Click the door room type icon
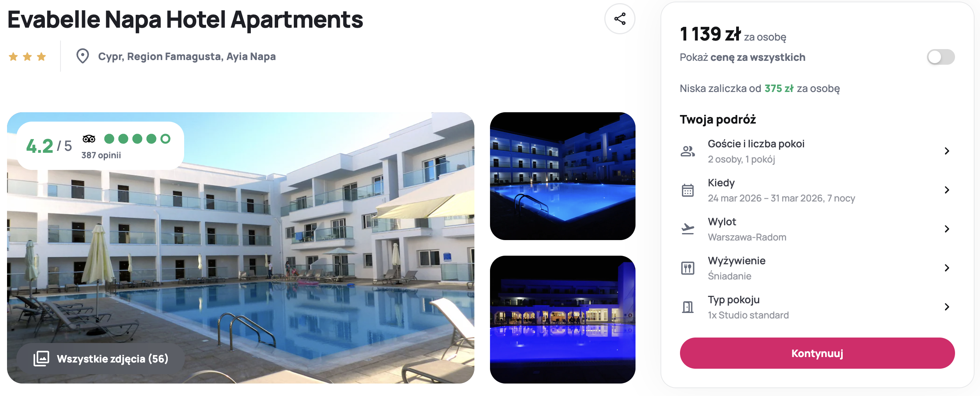The image size is (980, 396). pyautogui.click(x=687, y=307)
